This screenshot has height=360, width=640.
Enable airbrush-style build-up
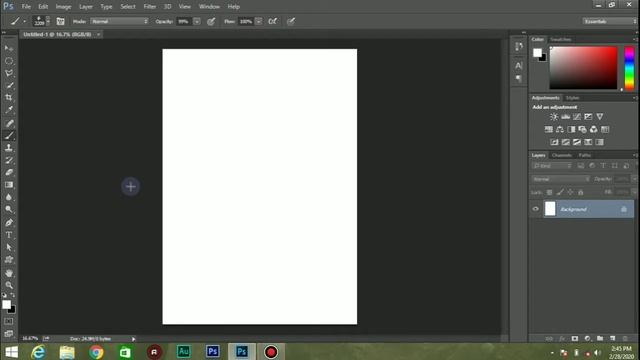[x=273, y=21]
